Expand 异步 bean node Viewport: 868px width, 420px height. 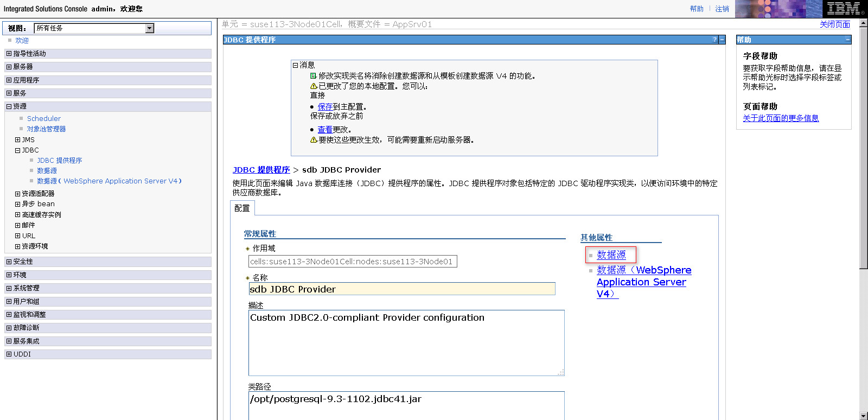coord(17,204)
